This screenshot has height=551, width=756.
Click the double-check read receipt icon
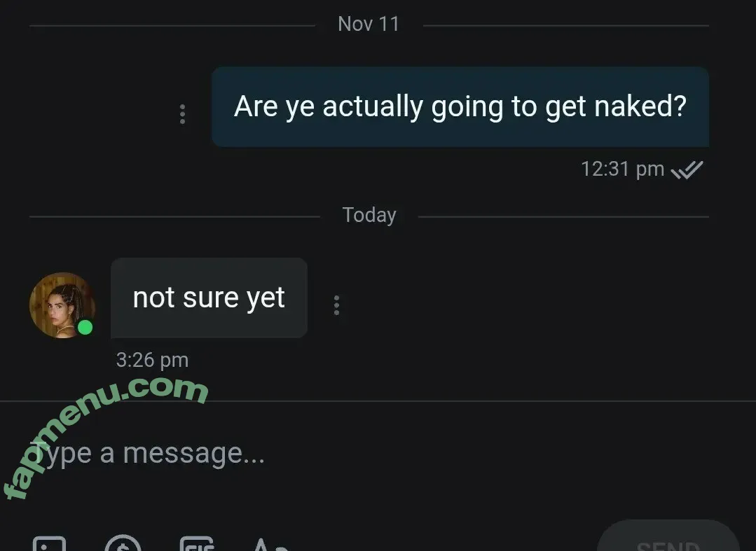tap(687, 169)
